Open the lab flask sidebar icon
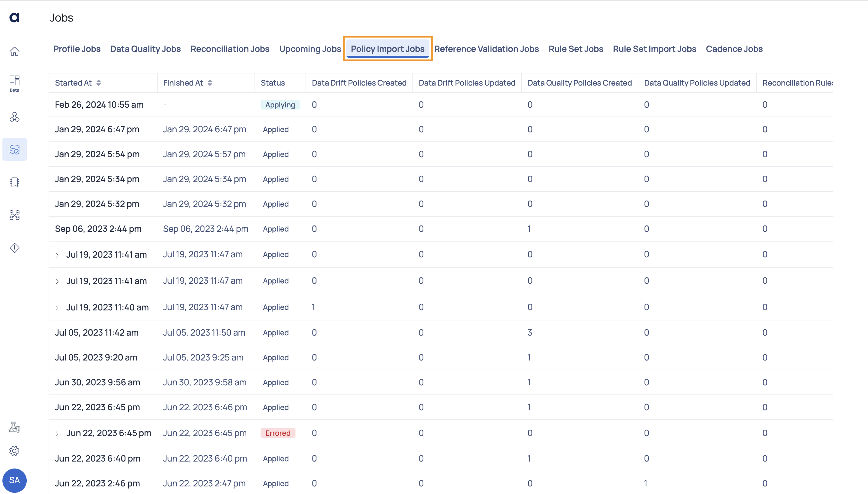The image size is (868, 494). (x=14, y=427)
